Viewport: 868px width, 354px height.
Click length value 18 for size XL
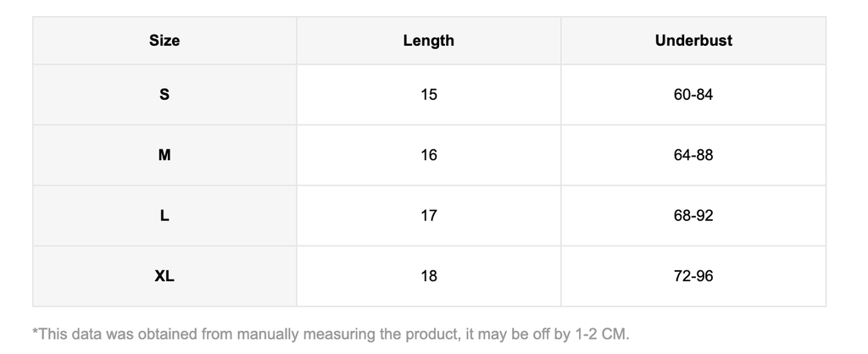pyautogui.click(x=428, y=276)
